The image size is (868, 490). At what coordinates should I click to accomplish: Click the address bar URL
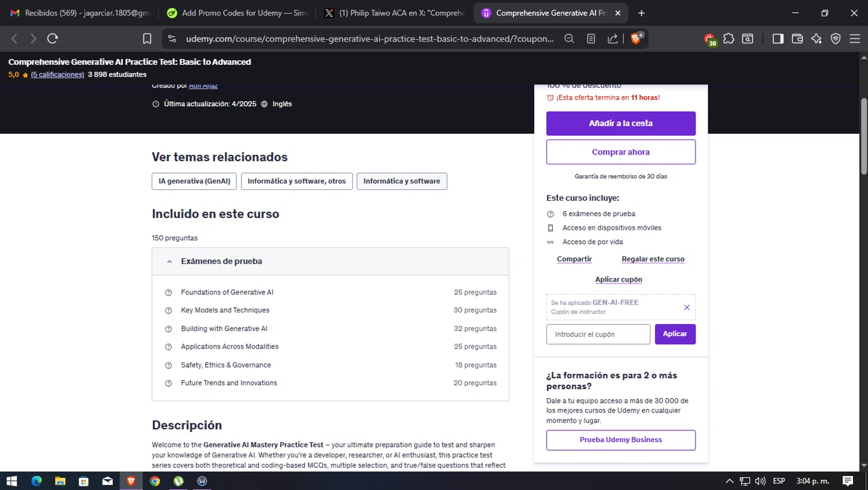tap(369, 39)
